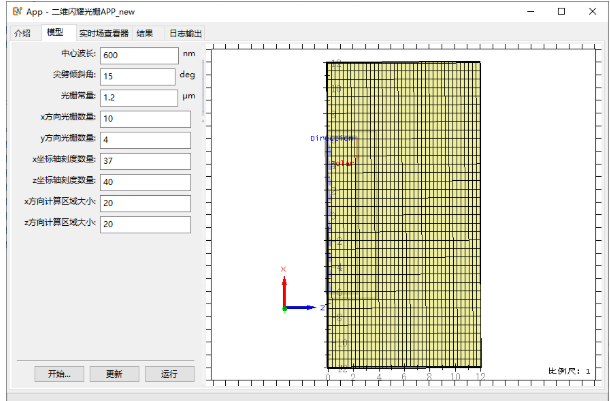Show the 日志输出 tab

[185, 33]
